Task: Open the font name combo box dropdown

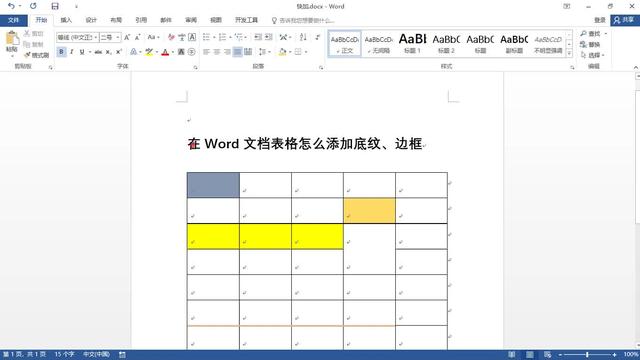Action: pos(96,37)
